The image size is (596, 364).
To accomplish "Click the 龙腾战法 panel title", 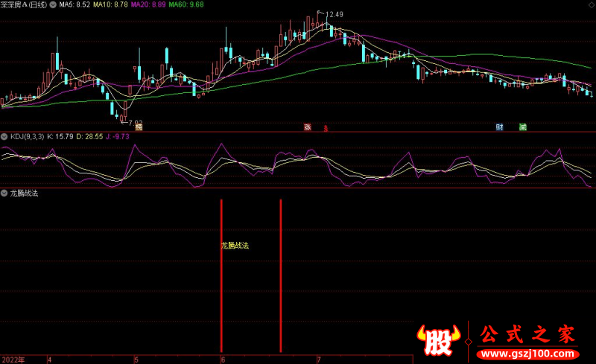I will click(x=25, y=193).
